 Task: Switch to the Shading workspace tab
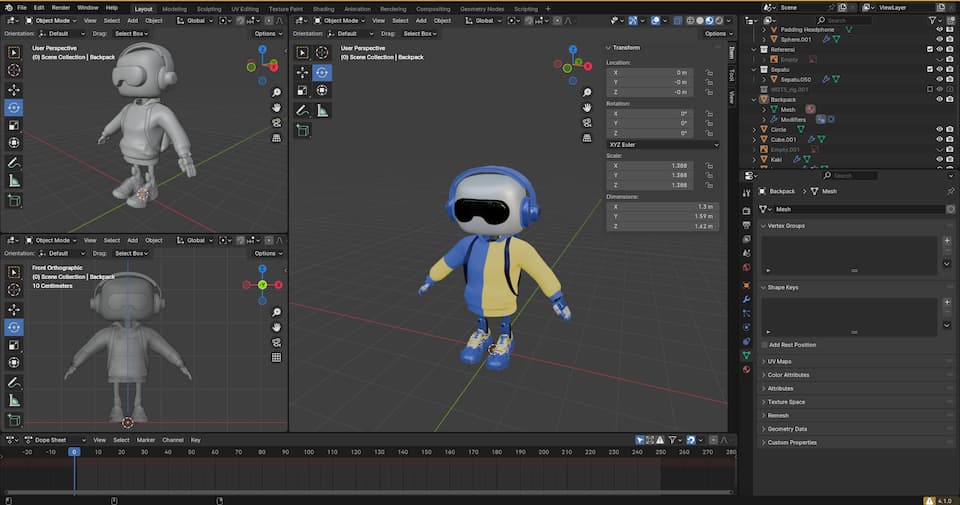[x=323, y=8]
